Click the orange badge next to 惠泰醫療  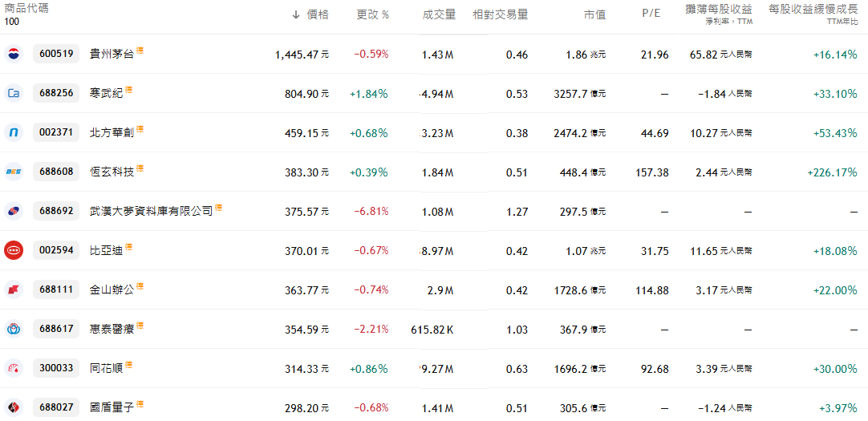pos(140,326)
